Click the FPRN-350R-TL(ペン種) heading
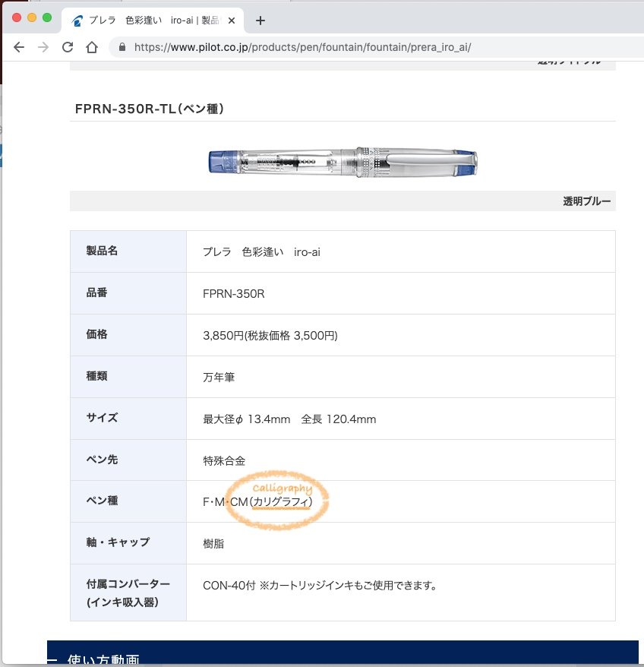This screenshot has width=644, height=667. tap(149, 109)
